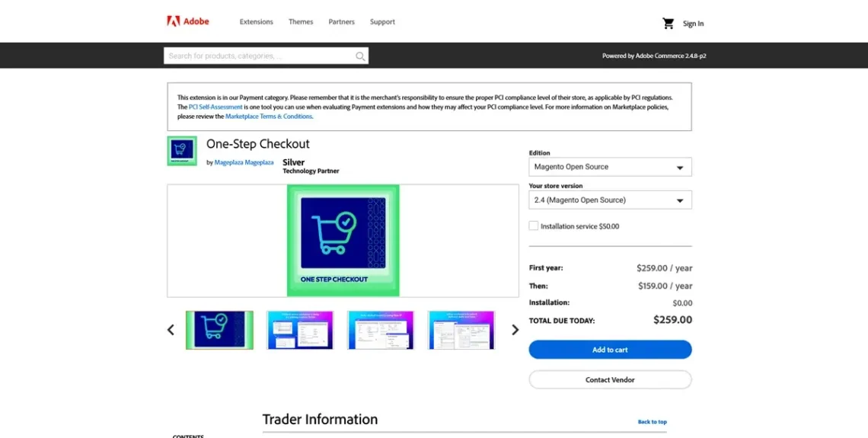Click the Back to top link

pyautogui.click(x=652, y=422)
